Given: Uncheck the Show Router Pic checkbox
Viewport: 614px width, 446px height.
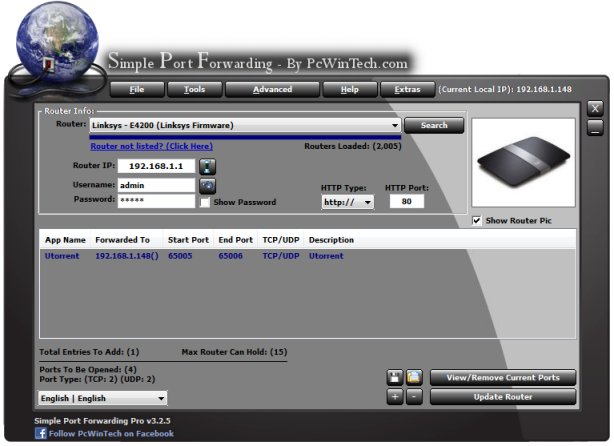Looking at the screenshot, I should [477, 220].
